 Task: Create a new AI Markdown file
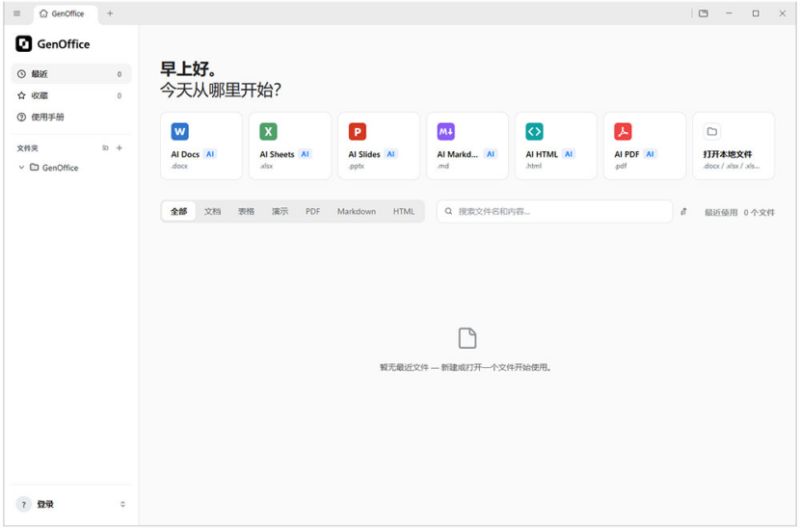coord(467,146)
